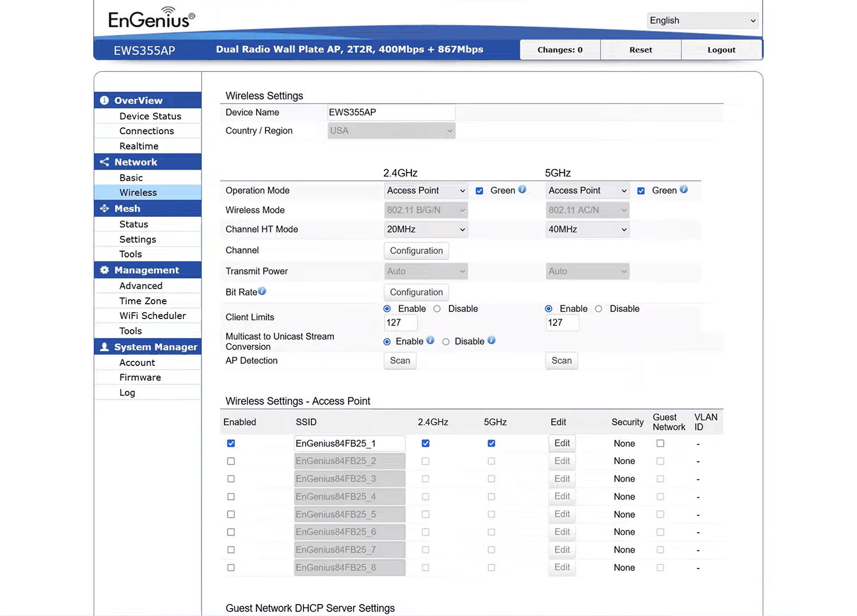
Task: Click the Bit Rate info icon
Action: coord(262,291)
